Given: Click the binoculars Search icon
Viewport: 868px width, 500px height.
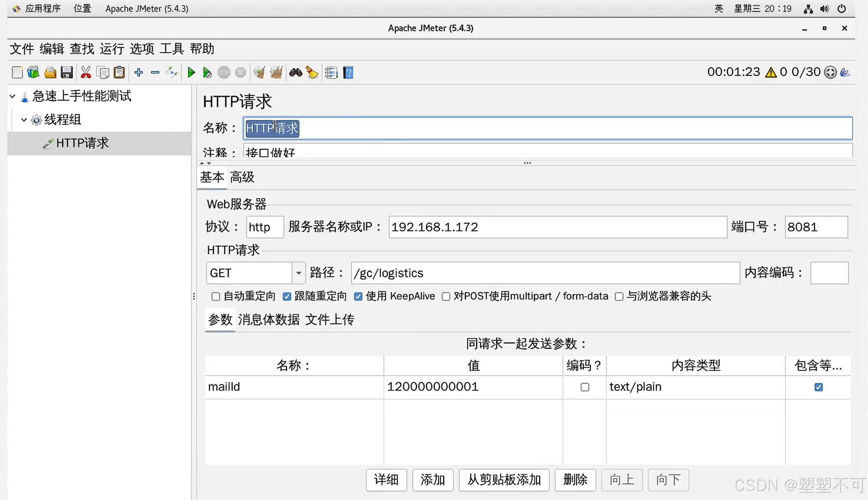Looking at the screenshot, I should pyautogui.click(x=295, y=73).
